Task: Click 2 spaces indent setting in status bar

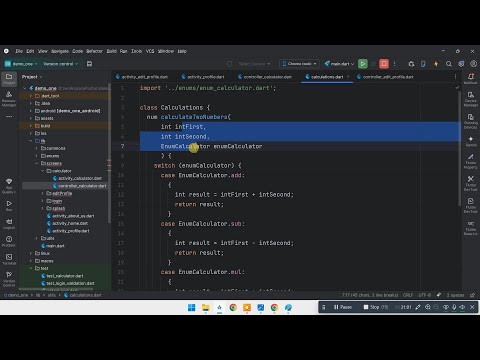Action: [x=455, y=295]
